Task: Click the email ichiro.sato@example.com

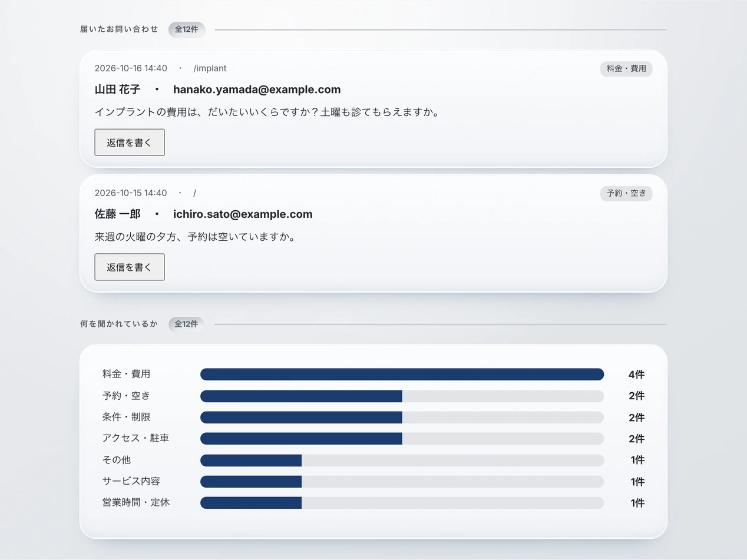Action: [x=243, y=214]
